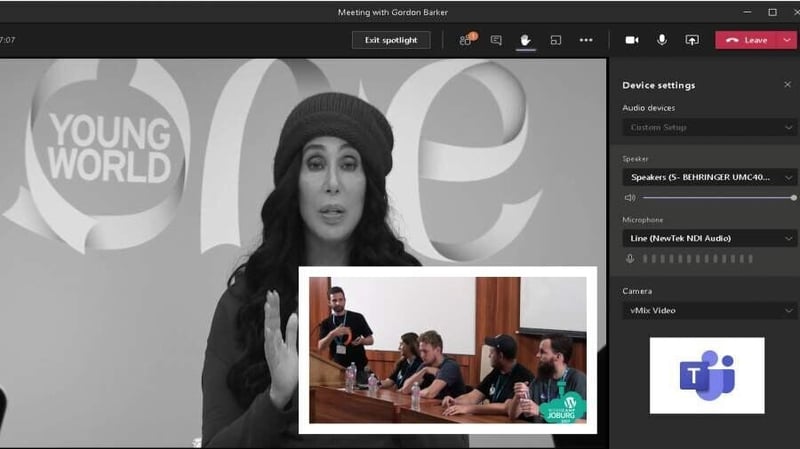Minimize the Teams meeting window
Viewport: 800px width, 449px height.
[x=747, y=12]
